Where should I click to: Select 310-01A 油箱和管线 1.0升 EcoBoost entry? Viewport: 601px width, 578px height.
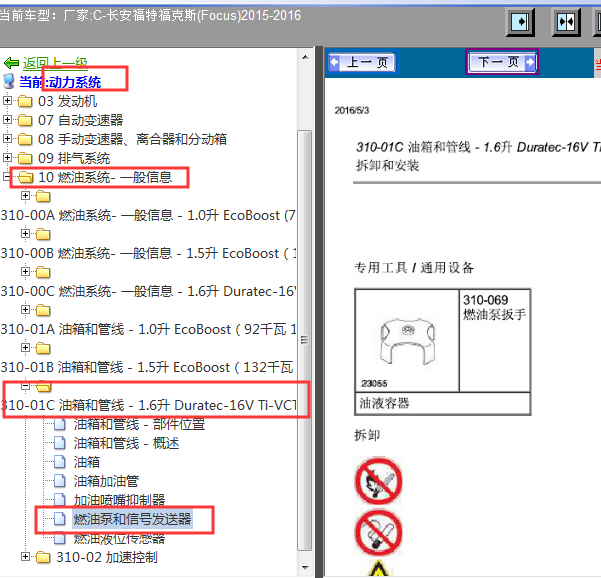(x=148, y=329)
